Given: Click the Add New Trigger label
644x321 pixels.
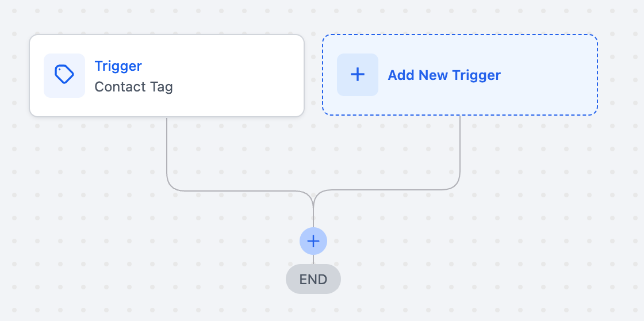Looking at the screenshot, I should 444,75.
